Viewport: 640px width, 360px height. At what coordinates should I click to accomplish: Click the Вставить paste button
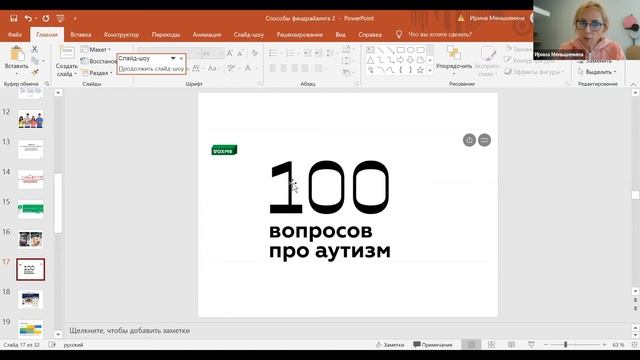click(17, 60)
